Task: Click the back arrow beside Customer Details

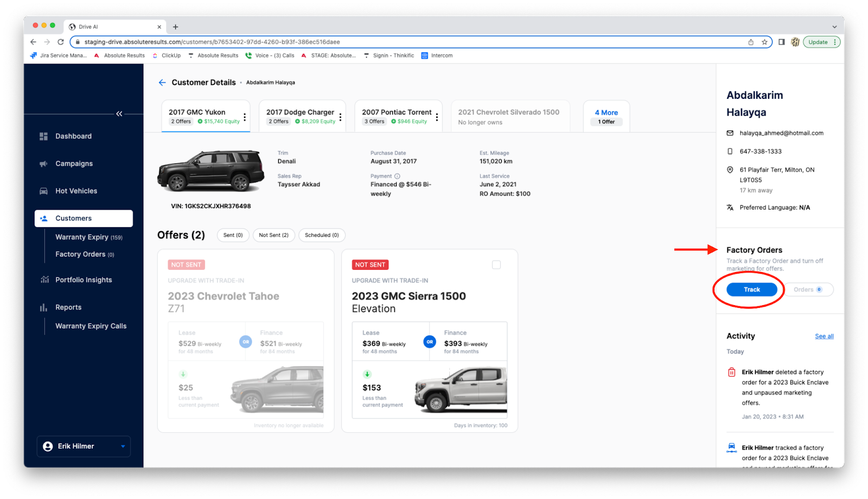Action: 162,83
